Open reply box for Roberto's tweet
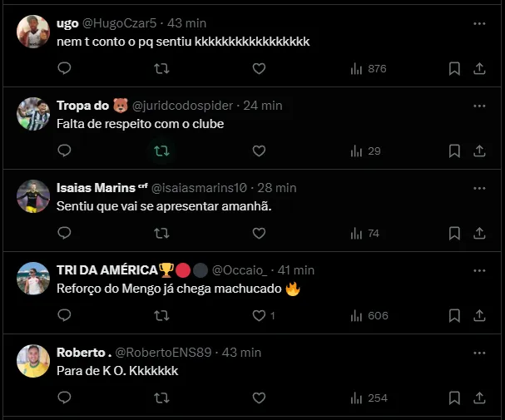Viewport: 505px width, 420px height. [x=65, y=398]
